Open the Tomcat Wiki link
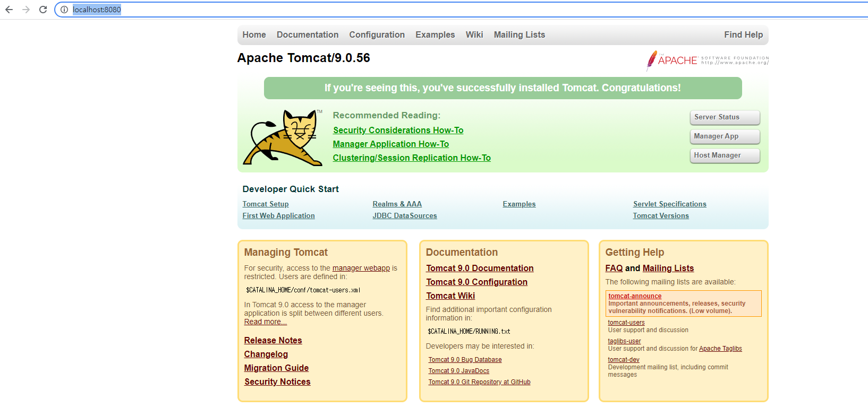The image size is (868, 416). pyautogui.click(x=450, y=296)
